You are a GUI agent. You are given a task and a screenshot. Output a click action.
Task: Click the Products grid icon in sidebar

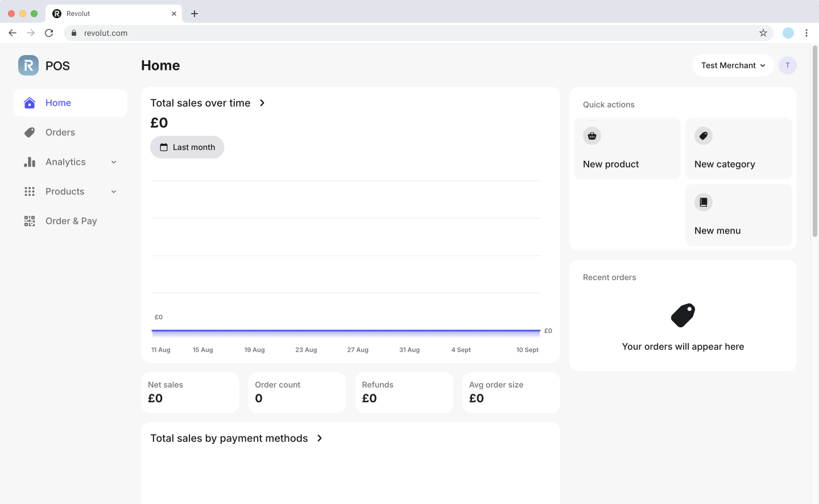point(30,191)
